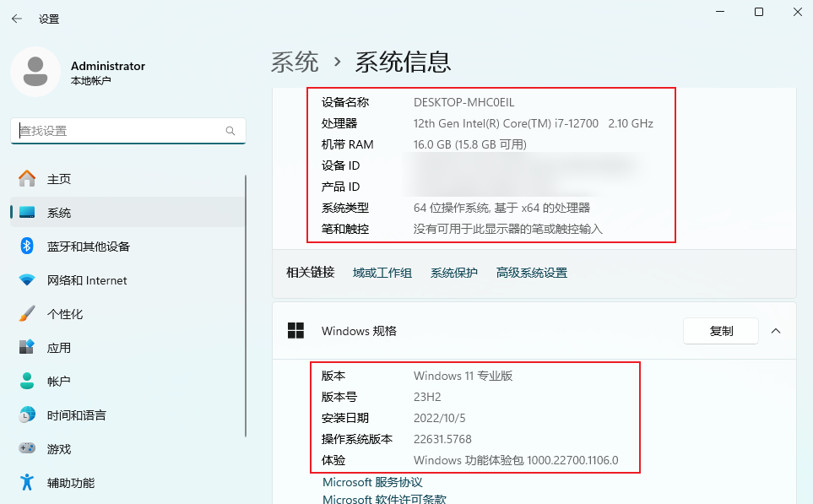Click the 相关链接 label
813x504 pixels.
tap(311, 272)
